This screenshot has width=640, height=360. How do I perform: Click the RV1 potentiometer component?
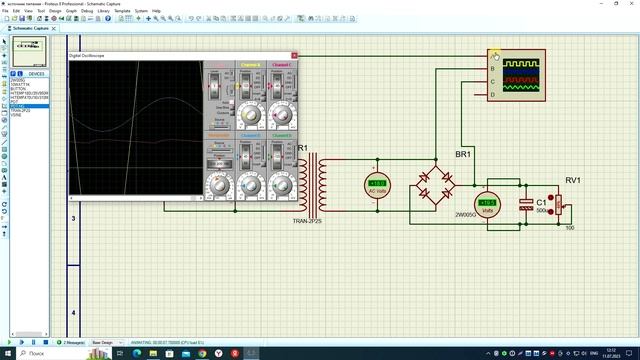[x=559, y=204]
